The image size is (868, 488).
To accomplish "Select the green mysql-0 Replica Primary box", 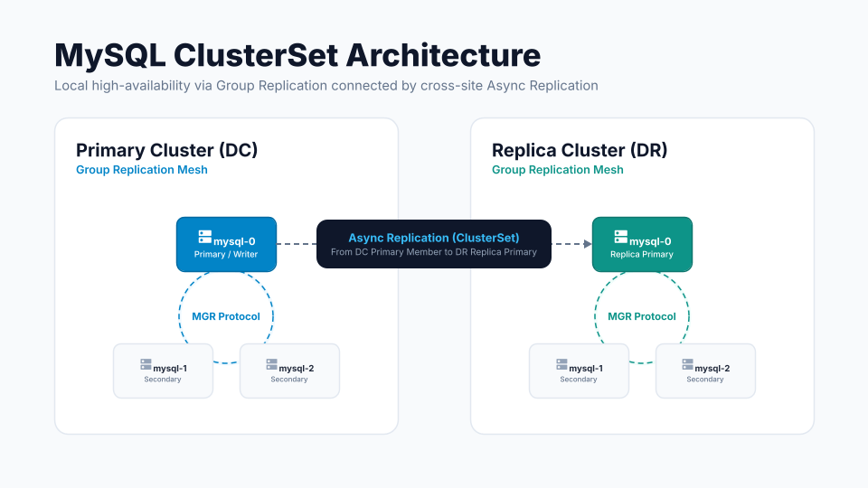I will click(x=642, y=244).
